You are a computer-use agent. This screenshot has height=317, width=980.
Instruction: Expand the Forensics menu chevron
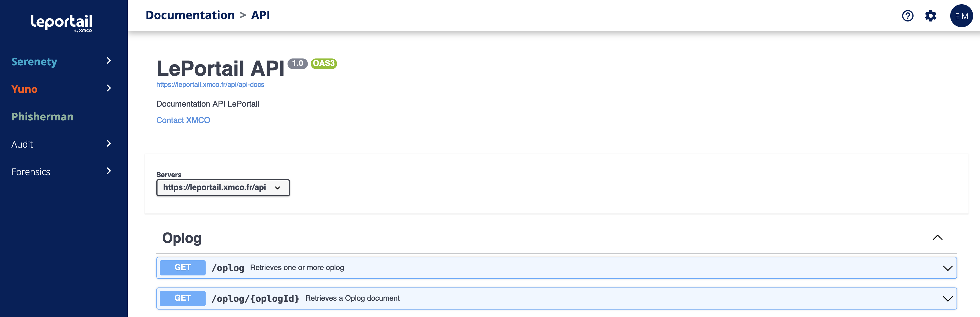click(109, 171)
